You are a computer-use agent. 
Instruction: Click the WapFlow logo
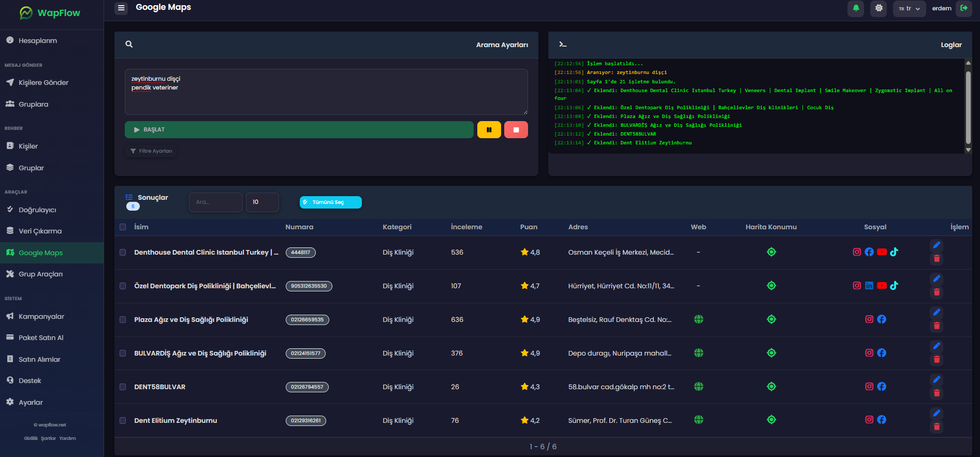click(50, 13)
